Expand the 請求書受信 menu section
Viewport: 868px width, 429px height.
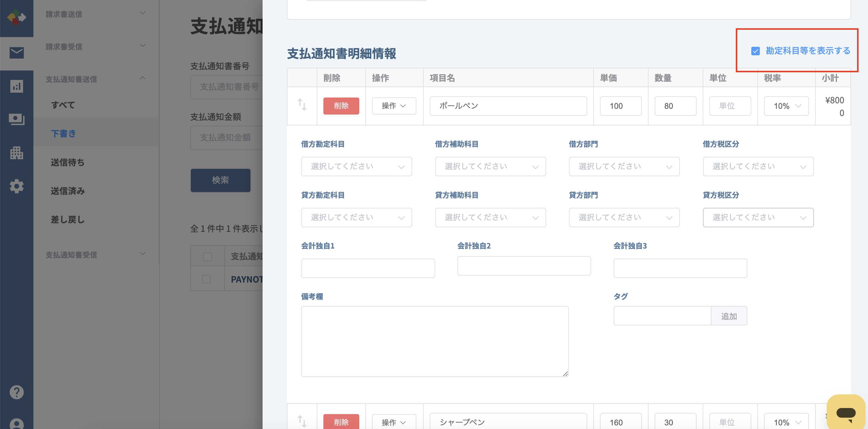click(96, 46)
